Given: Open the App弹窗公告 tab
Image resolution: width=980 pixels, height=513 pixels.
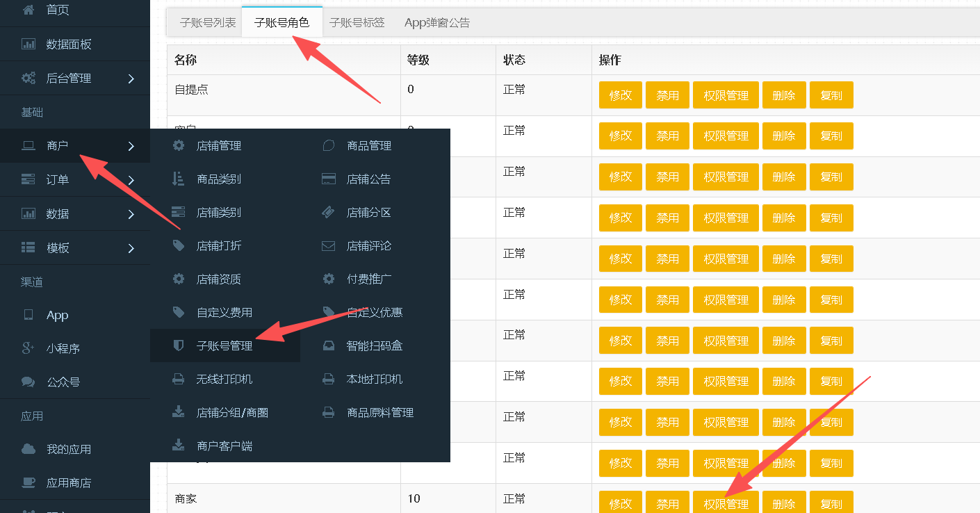Looking at the screenshot, I should click(437, 22).
